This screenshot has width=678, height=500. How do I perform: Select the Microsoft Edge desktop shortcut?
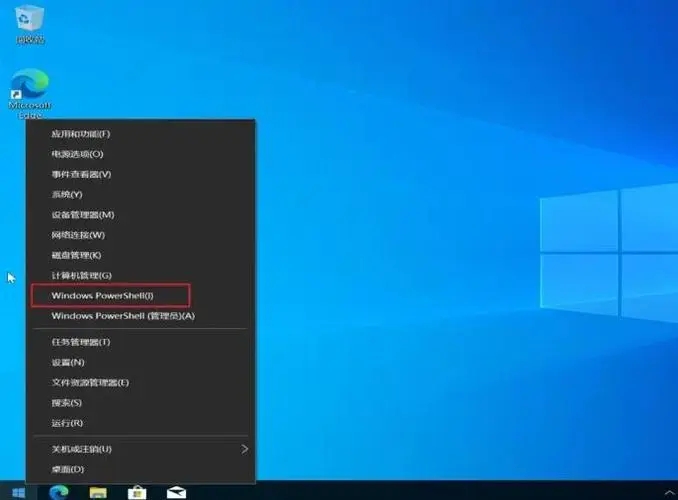click(x=29, y=91)
